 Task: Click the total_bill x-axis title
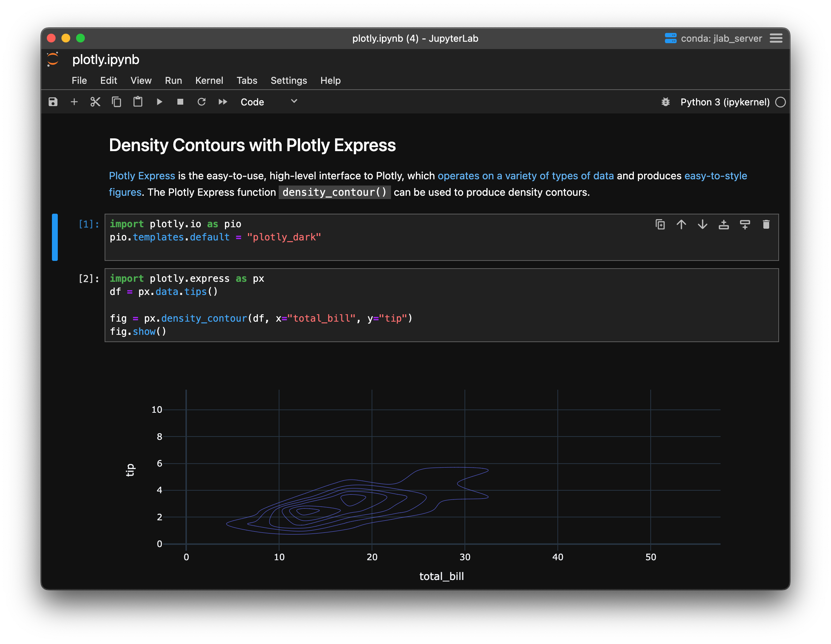[x=441, y=576]
